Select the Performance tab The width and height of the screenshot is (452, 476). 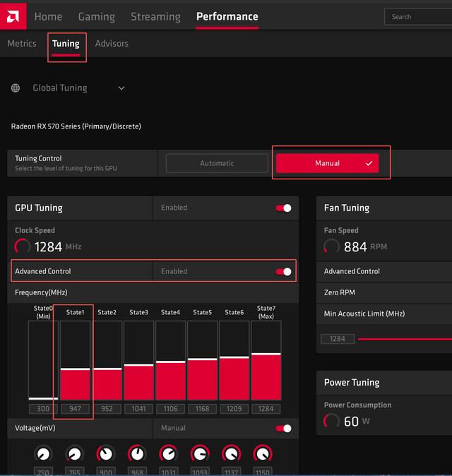[x=227, y=16]
